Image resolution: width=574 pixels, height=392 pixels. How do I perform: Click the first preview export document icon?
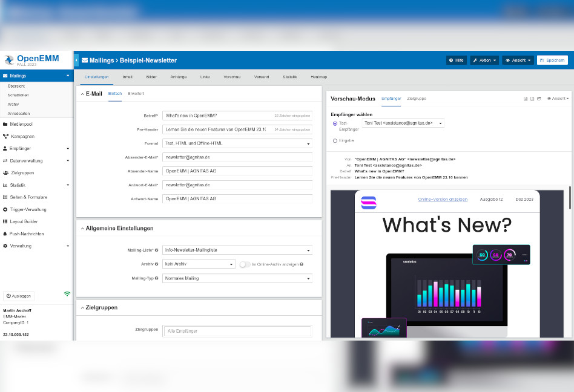(526, 99)
